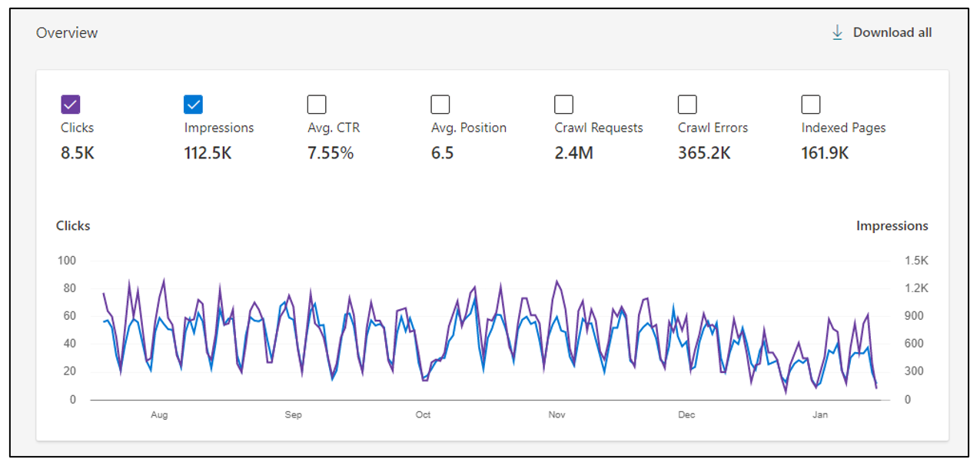Click the Jan label on the chart axis
Screen dimensions: 980x469
point(821,415)
